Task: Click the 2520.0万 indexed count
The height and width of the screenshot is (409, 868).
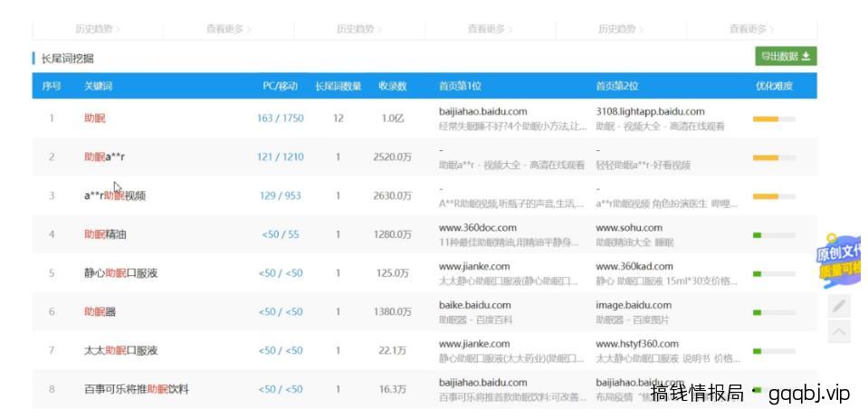Action: (393, 157)
